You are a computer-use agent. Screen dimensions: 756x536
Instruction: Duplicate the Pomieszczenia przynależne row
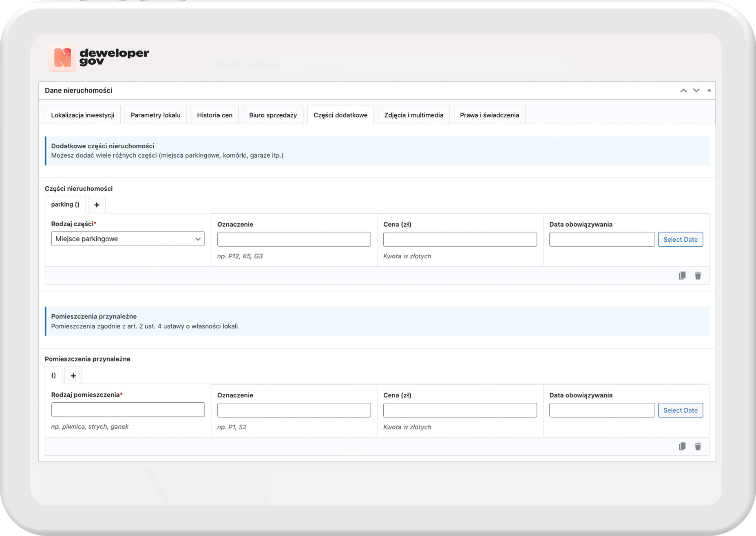pos(682,447)
